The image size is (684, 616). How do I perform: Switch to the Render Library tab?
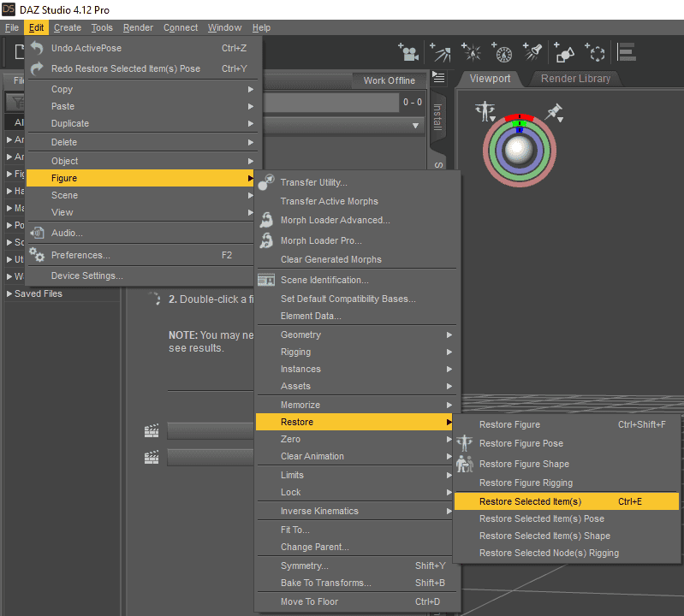click(575, 79)
